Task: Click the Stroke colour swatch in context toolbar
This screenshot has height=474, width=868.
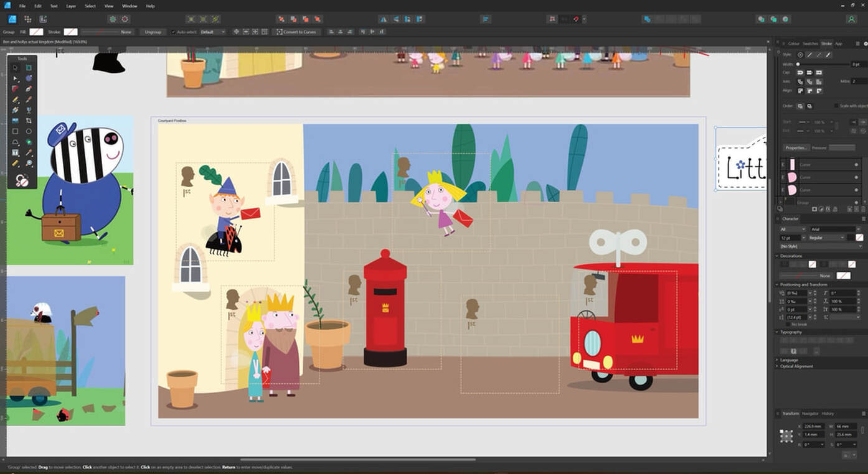Action: [x=71, y=32]
